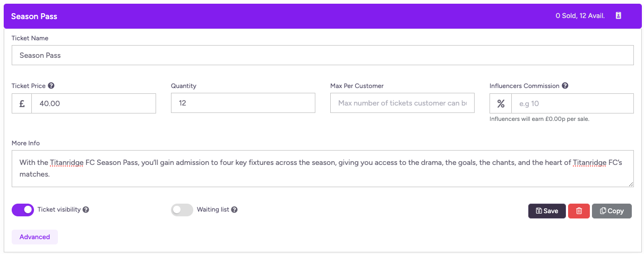Click the ticket price field showing 40.00
Screen dimensions: 644x254
click(x=93, y=103)
